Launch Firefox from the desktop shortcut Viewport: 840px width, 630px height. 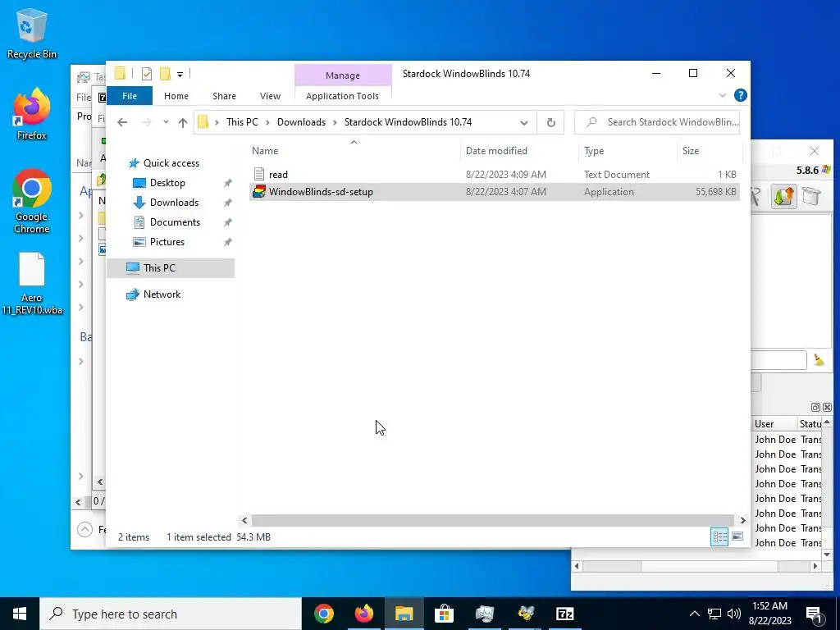(x=31, y=115)
